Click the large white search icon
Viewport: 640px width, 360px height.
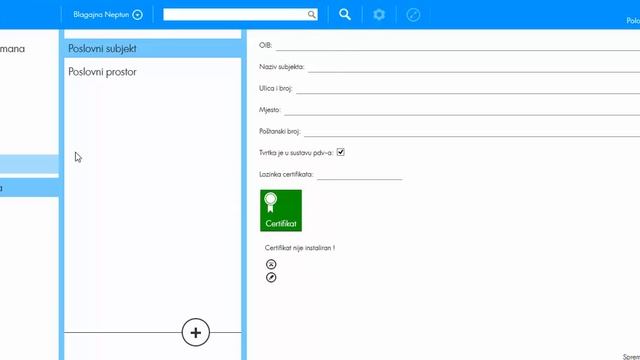(344, 15)
